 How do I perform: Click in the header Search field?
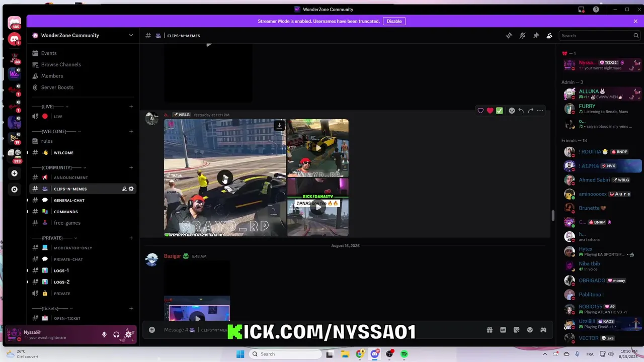(x=599, y=36)
